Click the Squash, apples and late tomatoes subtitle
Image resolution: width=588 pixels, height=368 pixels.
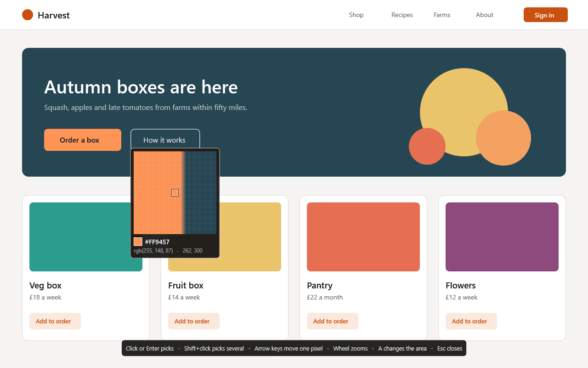pyautogui.click(x=146, y=108)
